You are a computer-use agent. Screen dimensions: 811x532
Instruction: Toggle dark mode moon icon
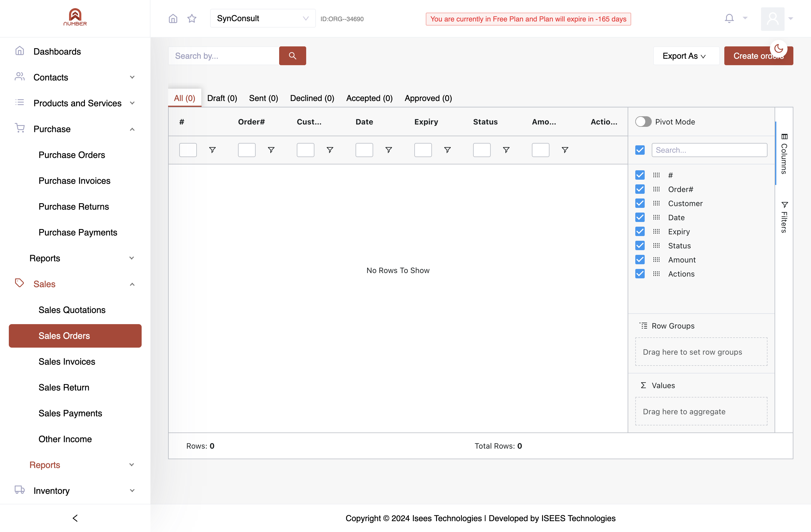(779, 49)
